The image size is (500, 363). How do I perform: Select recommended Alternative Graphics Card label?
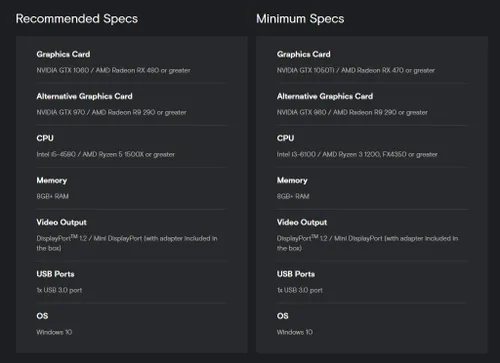(84, 96)
